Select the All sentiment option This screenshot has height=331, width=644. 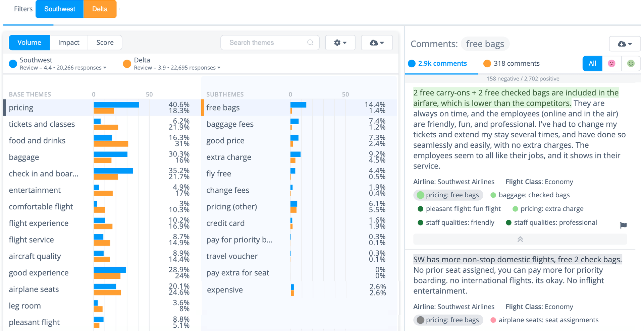592,63
